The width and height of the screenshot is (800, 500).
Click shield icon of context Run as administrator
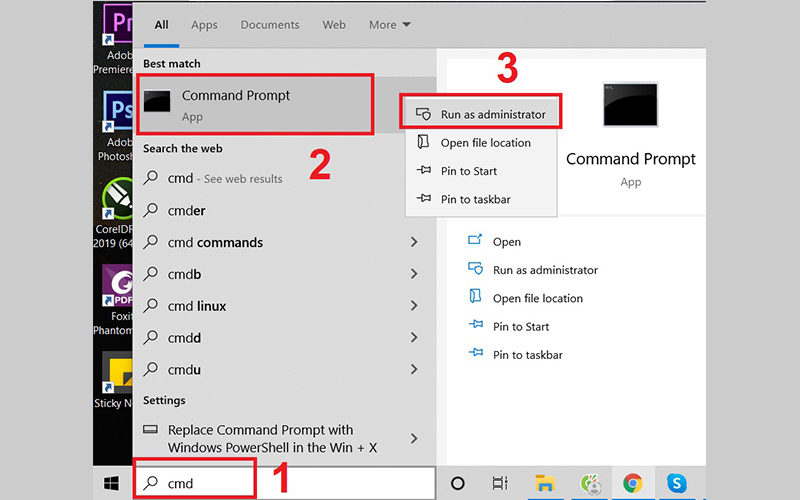point(423,114)
